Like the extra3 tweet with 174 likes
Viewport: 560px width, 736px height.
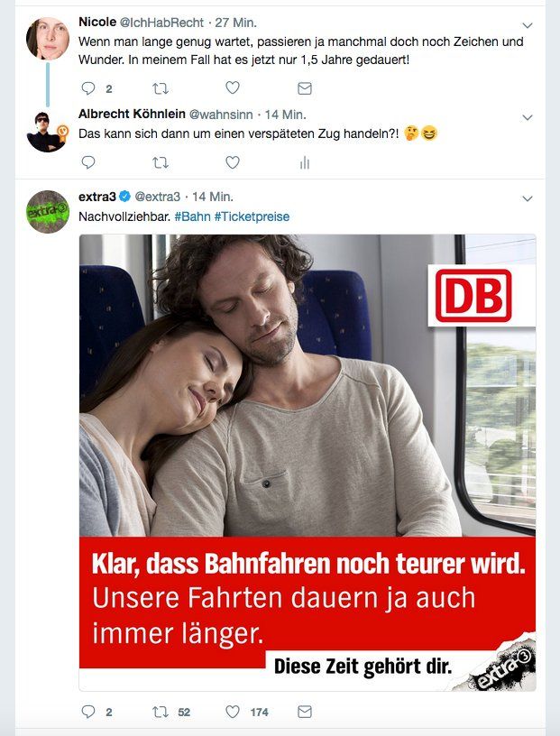coord(233,712)
